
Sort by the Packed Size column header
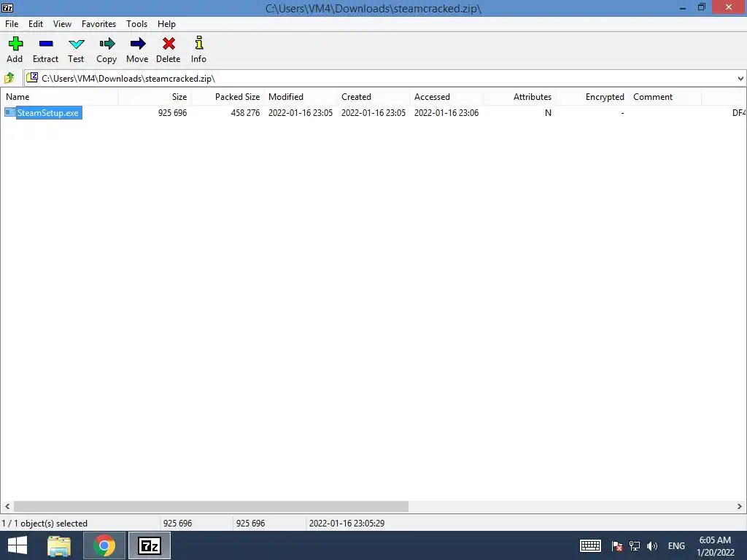(x=228, y=97)
